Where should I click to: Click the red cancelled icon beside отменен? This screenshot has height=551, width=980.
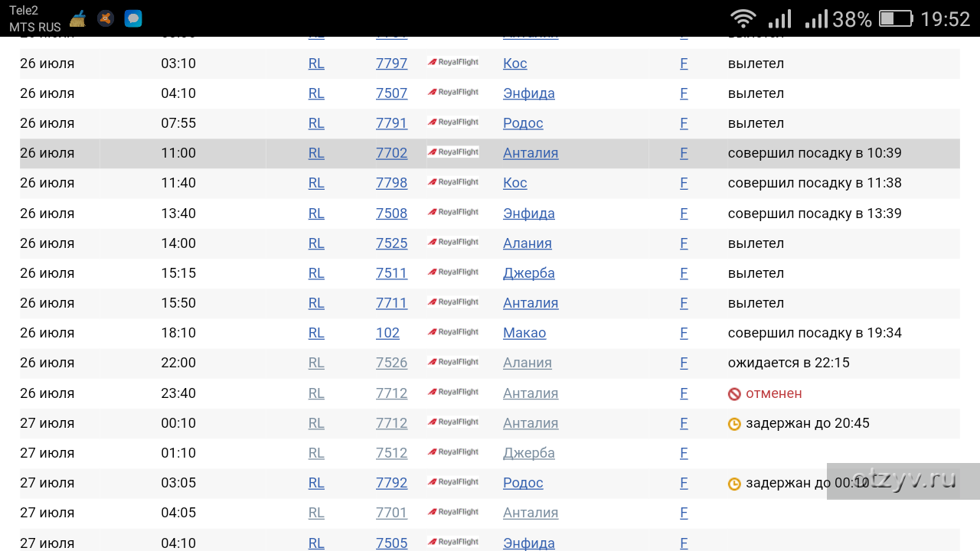click(x=734, y=394)
